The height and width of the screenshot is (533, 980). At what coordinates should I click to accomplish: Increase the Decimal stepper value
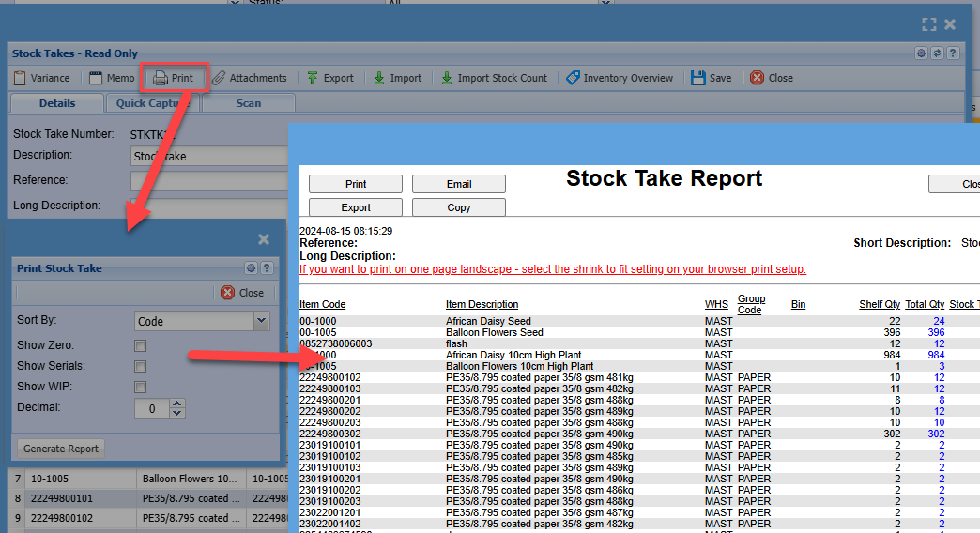point(177,404)
